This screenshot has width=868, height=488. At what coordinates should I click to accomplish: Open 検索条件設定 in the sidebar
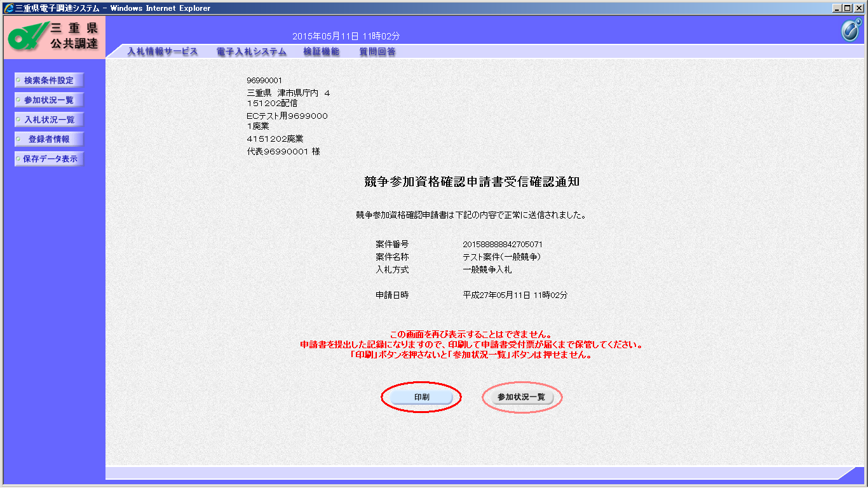tap(49, 81)
